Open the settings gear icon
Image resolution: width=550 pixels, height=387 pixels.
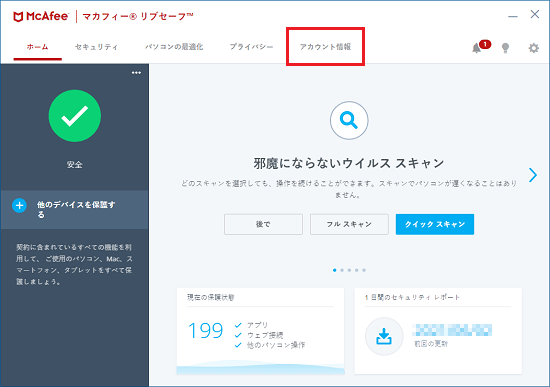(534, 48)
